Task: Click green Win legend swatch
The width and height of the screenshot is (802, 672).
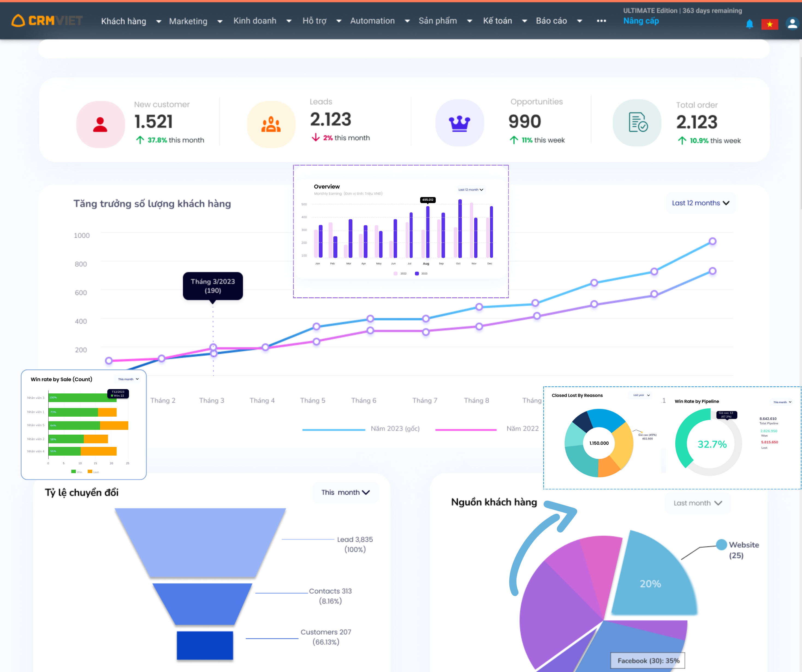Action: [x=73, y=471]
